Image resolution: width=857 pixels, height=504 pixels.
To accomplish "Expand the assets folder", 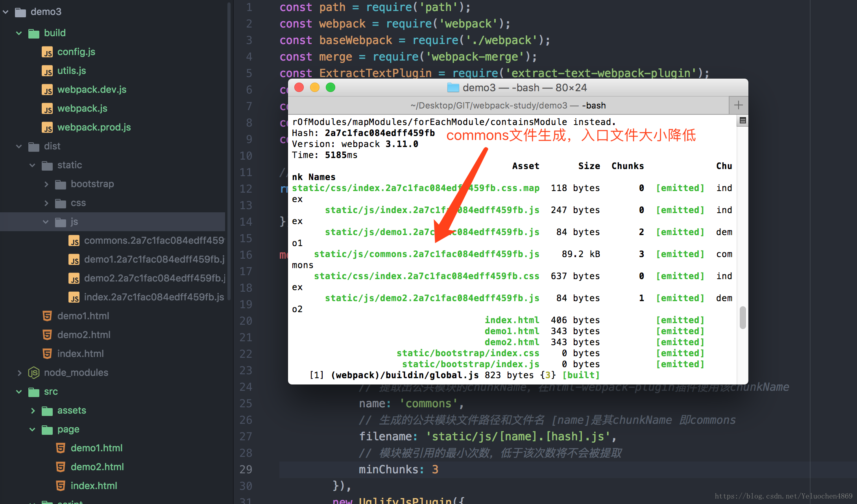I will 33,410.
